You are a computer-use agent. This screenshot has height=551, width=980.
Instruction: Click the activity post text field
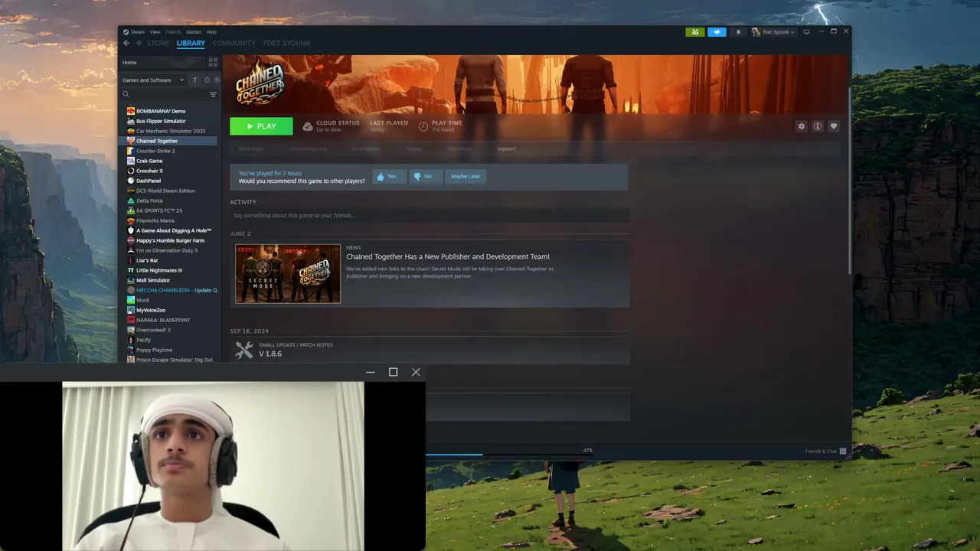click(x=430, y=215)
